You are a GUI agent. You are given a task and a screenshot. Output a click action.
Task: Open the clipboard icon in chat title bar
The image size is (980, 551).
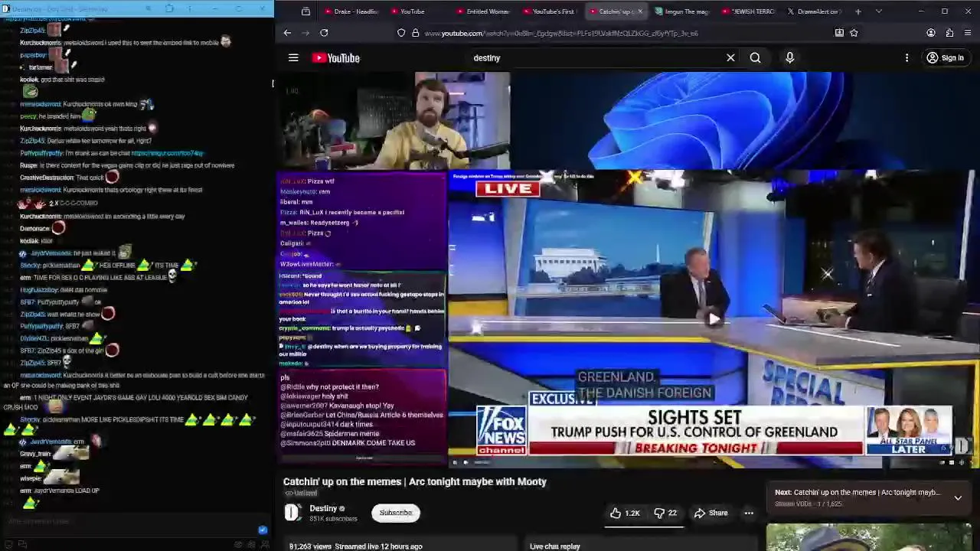click(168, 8)
